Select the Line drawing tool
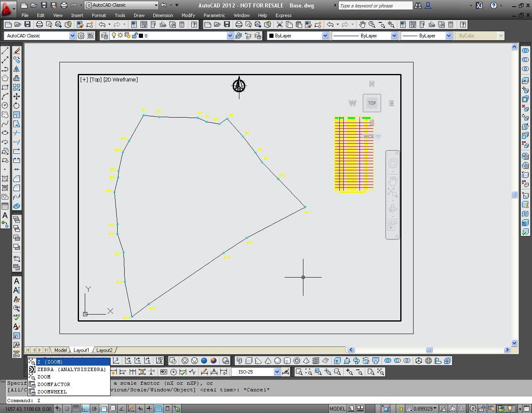The width and height of the screenshot is (532, 413). click(x=5, y=50)
